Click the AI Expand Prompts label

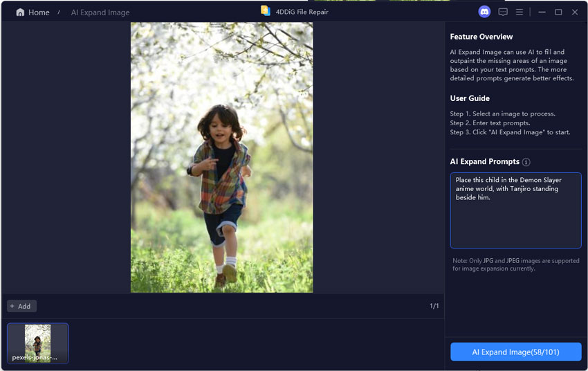pyautogui.click(x=484, y=162)
